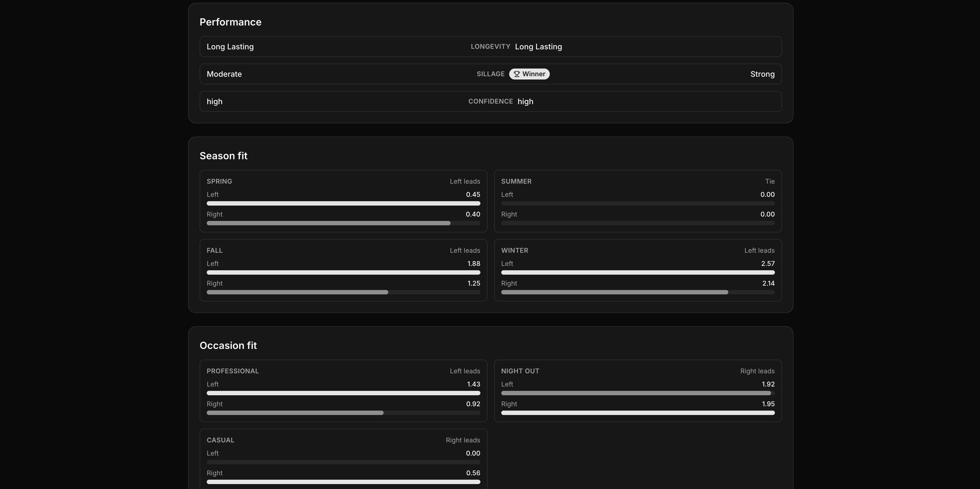Click the Winter right 2.14 bar

click(614, 292)
